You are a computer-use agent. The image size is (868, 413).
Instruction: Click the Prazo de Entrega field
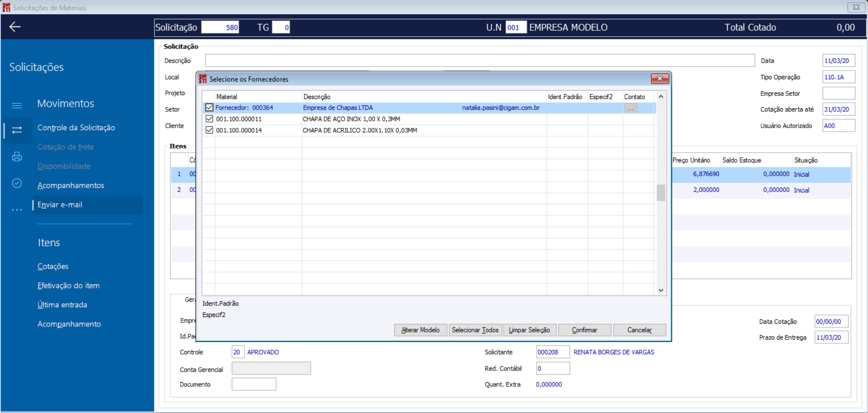831,337
